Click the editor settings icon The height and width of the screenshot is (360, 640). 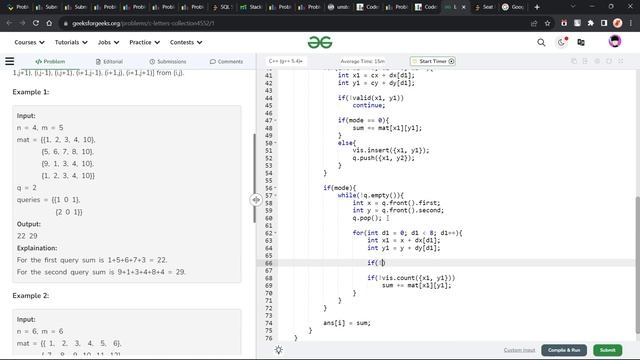[597, 61]
